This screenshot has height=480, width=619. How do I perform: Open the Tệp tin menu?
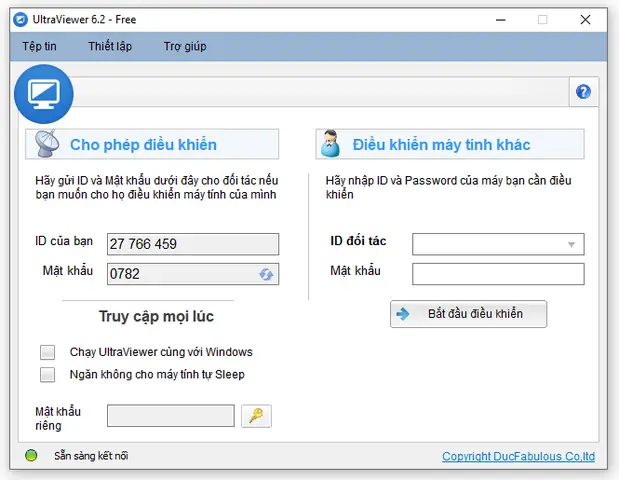(39, 46)
